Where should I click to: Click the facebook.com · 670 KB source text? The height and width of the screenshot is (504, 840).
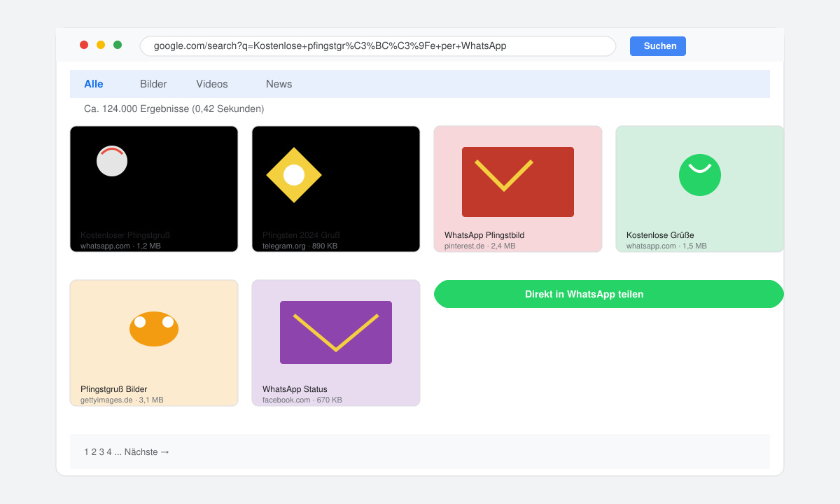tap(302, 400)
